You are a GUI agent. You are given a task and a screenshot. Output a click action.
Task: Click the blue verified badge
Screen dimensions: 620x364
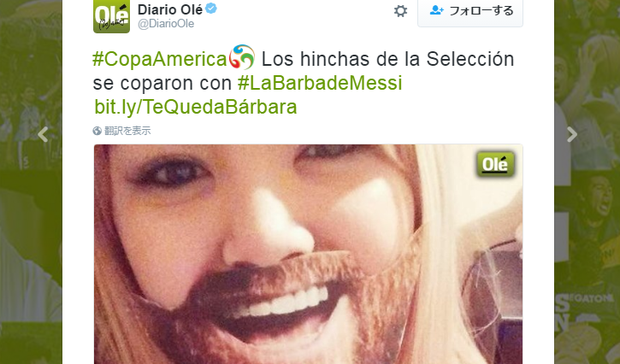click(211, 9)
